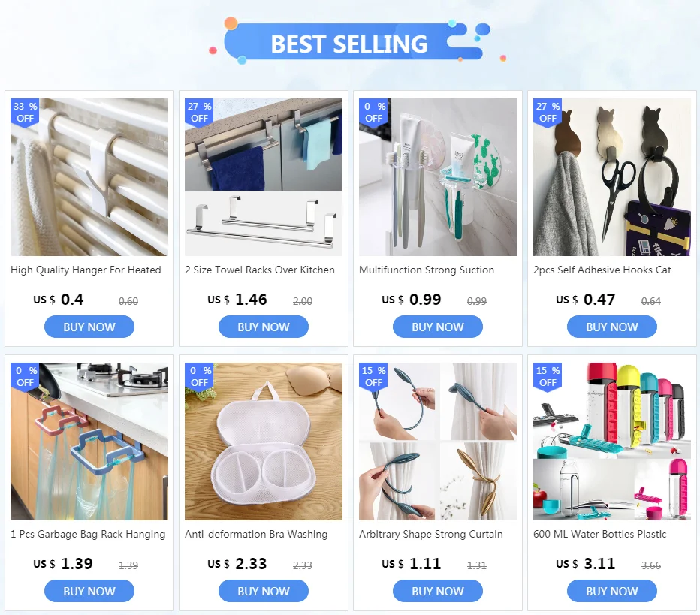Open the '2pcs Self Adhesive Hooks Cat' title
Image resolution: width=700 pixels, height=615 pixels.
602,270
